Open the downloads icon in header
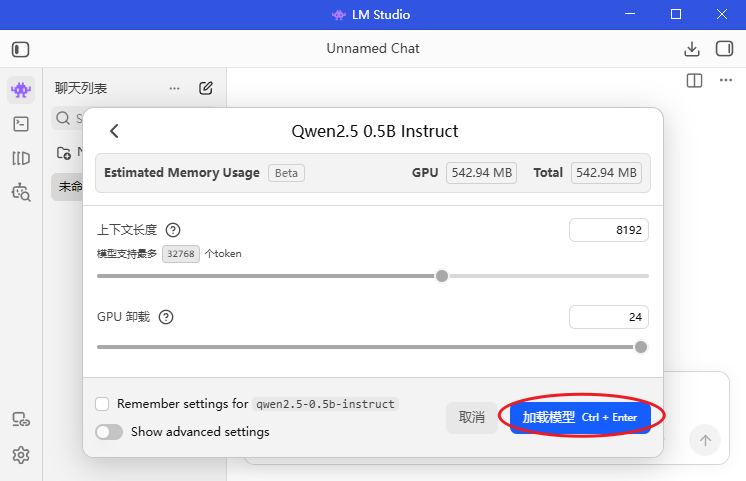The height and width of the screenshot is (481, 746). (x=692, y=49)
